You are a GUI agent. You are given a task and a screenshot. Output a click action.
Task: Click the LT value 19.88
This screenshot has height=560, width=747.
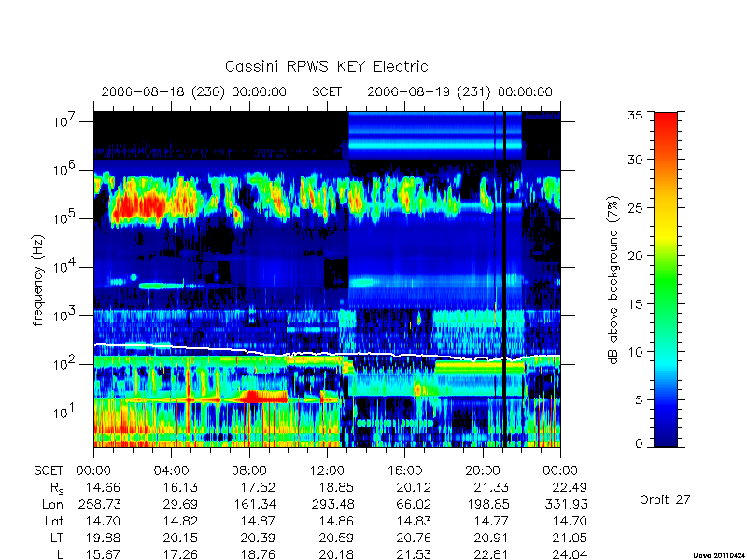click(103, 539)
